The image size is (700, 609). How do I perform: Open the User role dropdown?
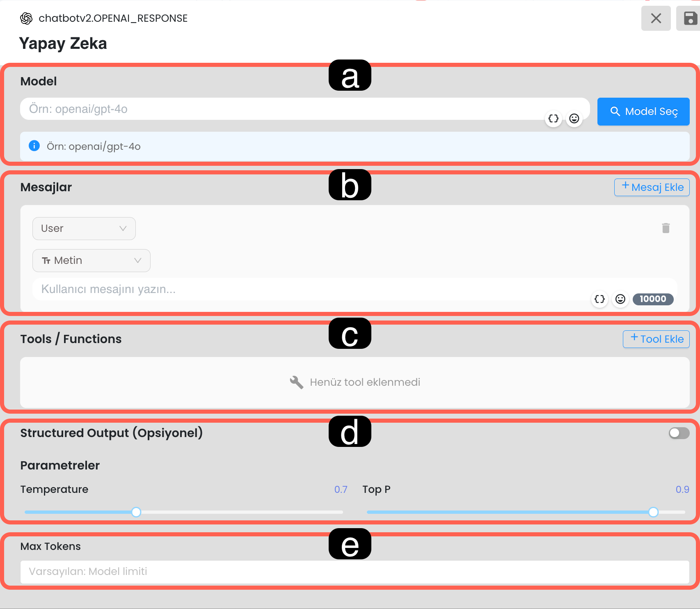pos(84,229)
